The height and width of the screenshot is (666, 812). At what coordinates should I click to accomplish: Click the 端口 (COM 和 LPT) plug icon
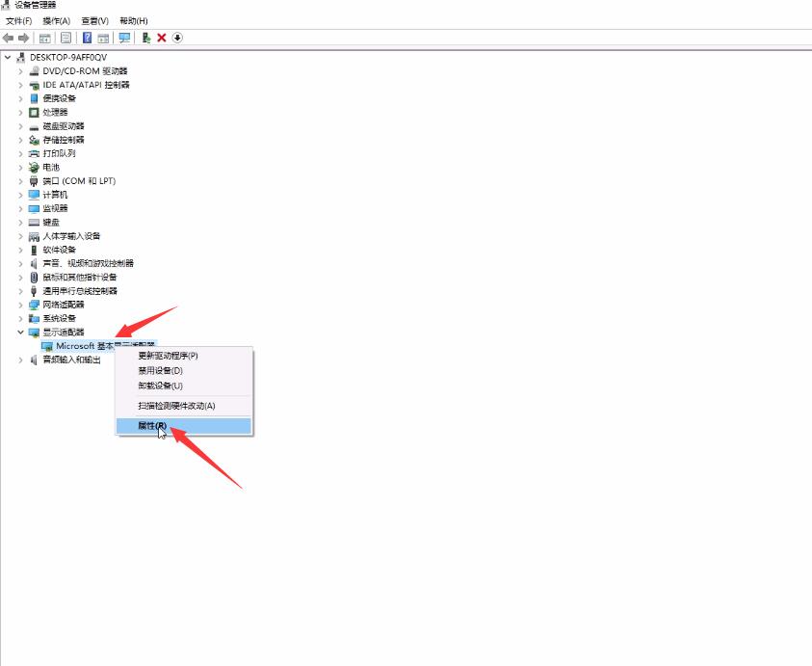[x=34, y=181]
